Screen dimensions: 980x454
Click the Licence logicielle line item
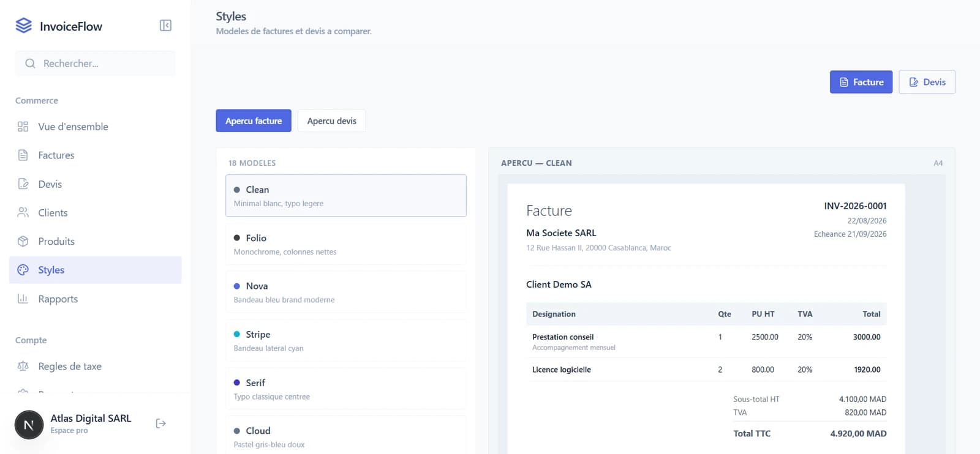(706, 370)
